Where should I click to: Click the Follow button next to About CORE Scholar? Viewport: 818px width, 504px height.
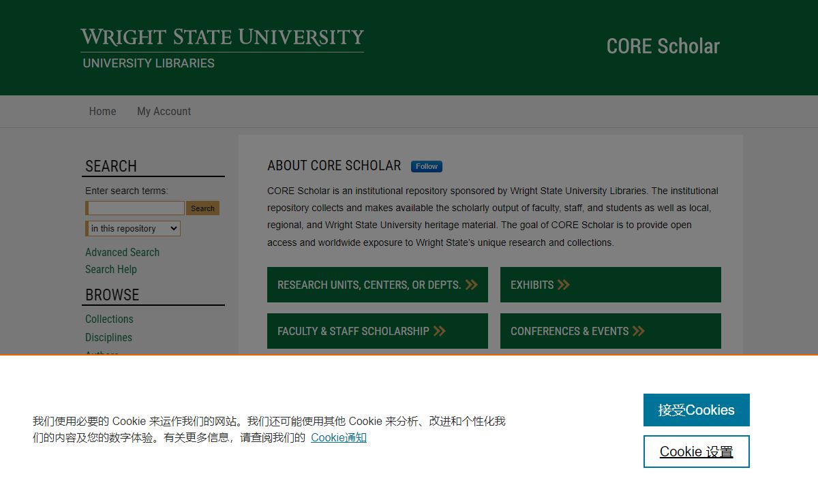coord(427,166)
